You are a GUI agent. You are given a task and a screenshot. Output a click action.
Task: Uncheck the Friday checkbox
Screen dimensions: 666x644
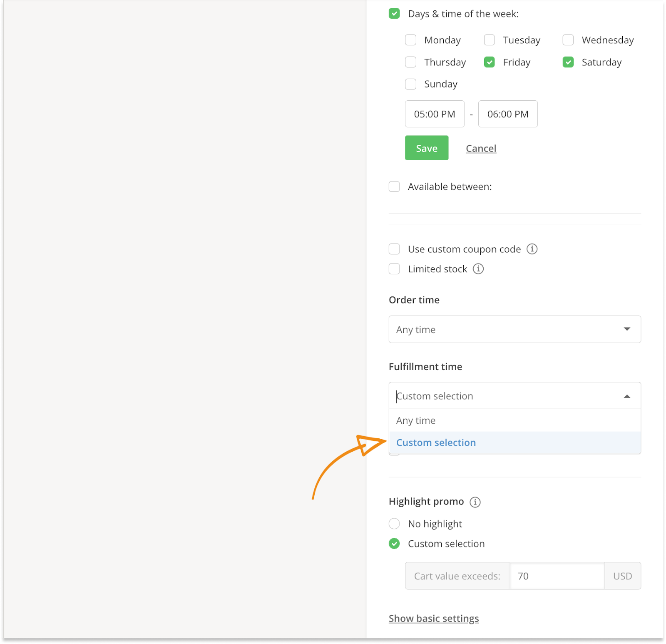490,62
